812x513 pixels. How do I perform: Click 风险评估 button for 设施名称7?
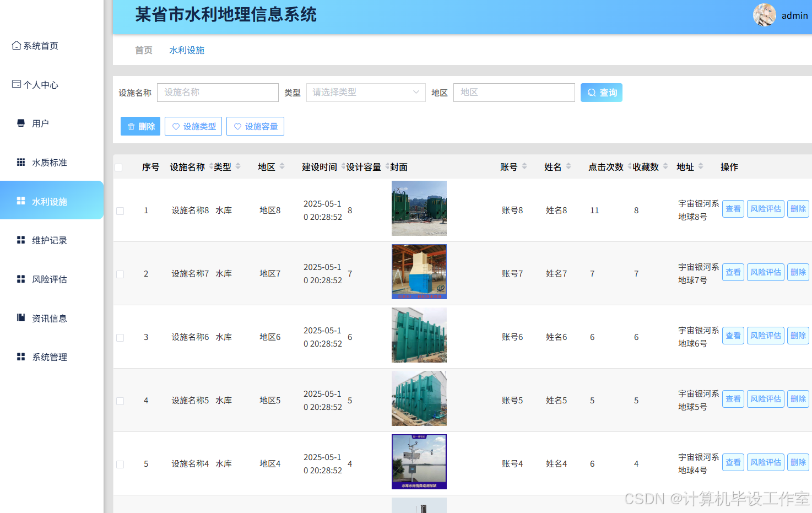pos(766,272)
